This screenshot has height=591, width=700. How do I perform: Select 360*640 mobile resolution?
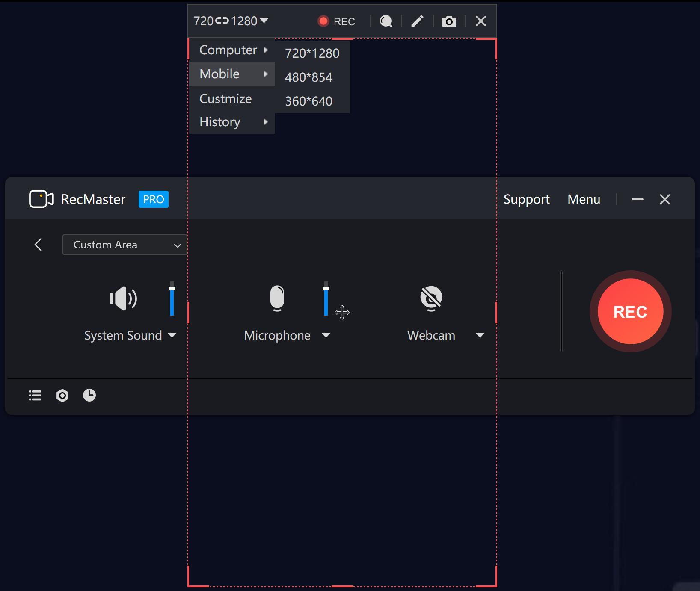pos(312,101)
